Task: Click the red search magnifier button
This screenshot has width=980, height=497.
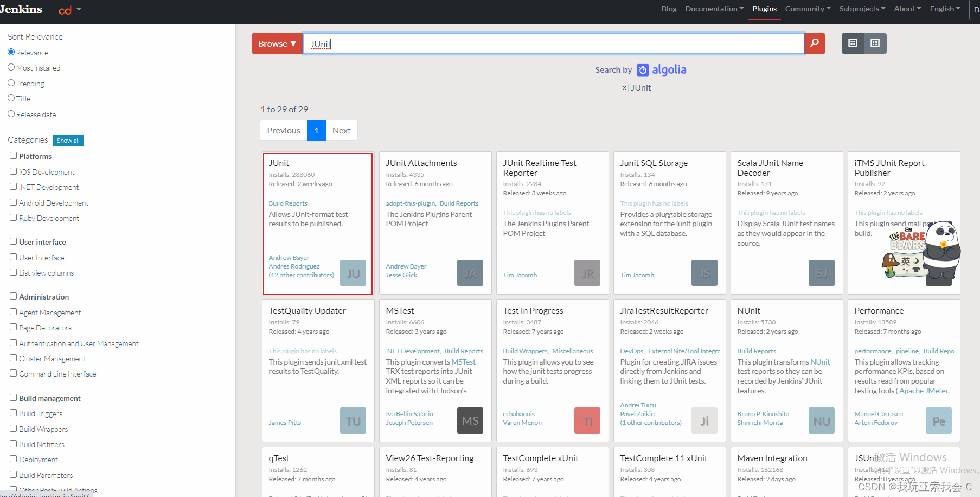Action: (815, 43)
